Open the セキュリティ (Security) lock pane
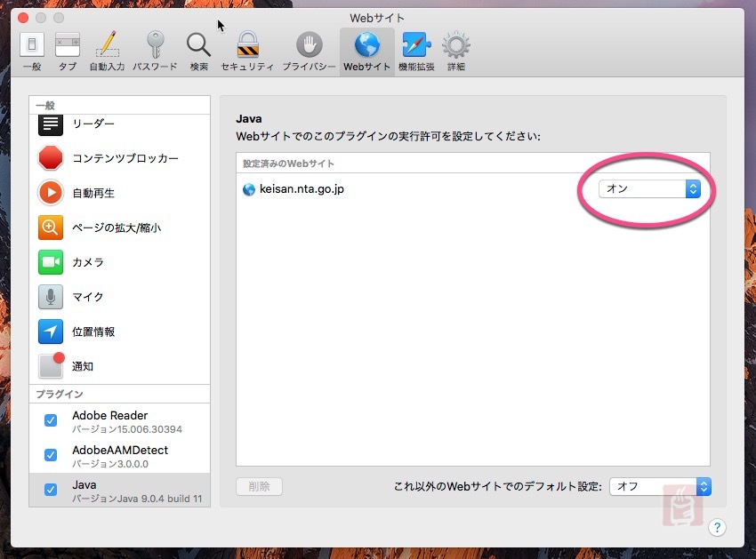 (x=247, y=52)
